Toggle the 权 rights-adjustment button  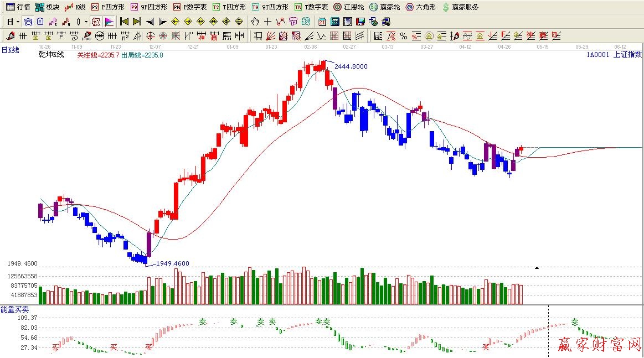point(96,22)
